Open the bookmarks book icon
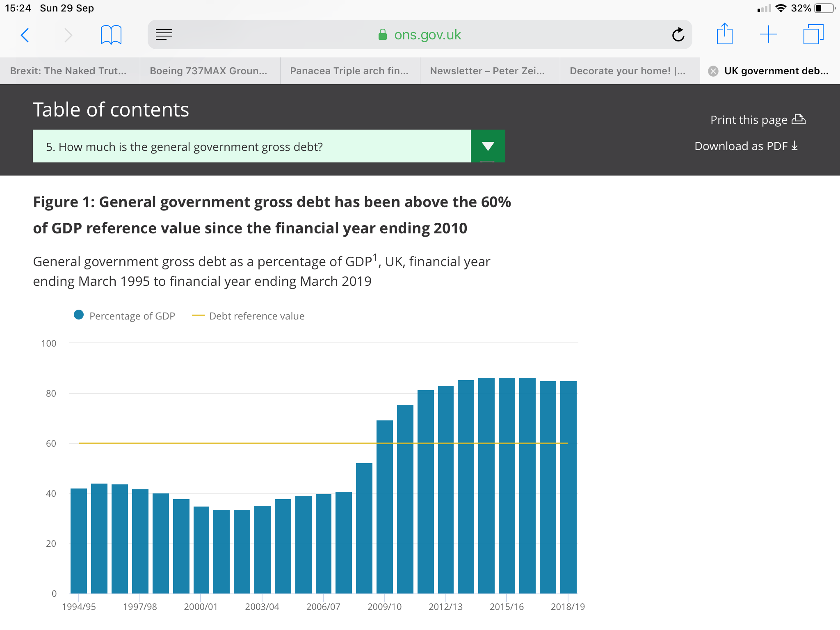The height and width of the screenshot is (630, 840). (x=111, y=35)
